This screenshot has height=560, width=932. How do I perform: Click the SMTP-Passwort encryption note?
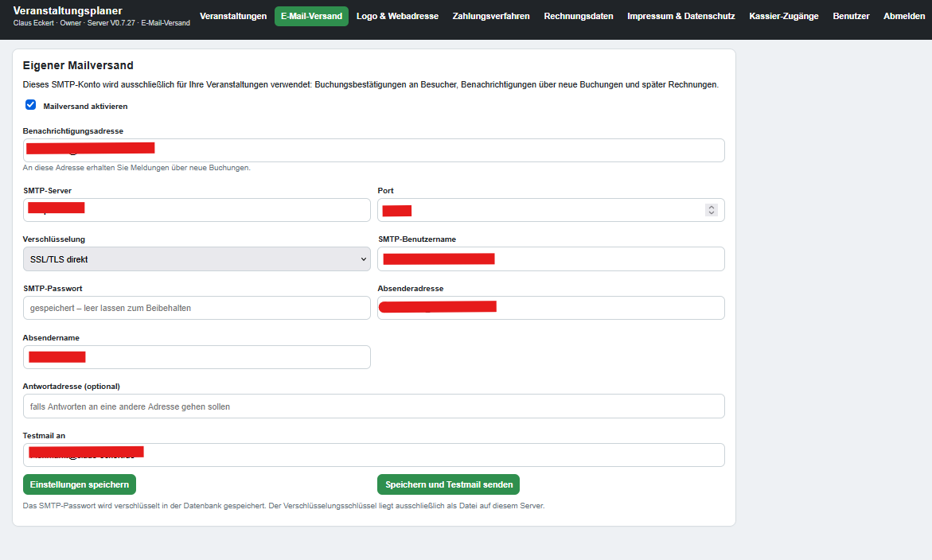(283, 506)
